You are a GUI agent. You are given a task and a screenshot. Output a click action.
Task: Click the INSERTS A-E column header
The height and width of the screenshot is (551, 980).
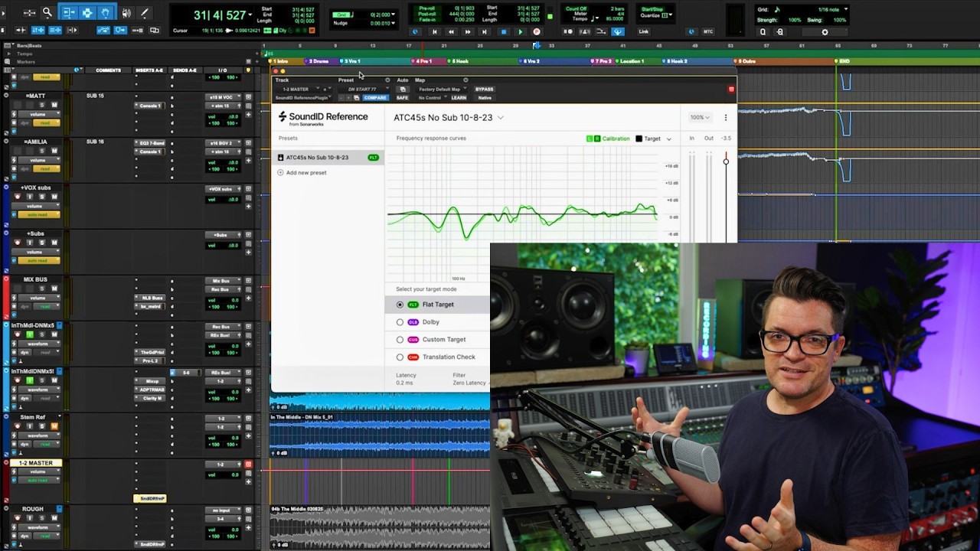149,70
